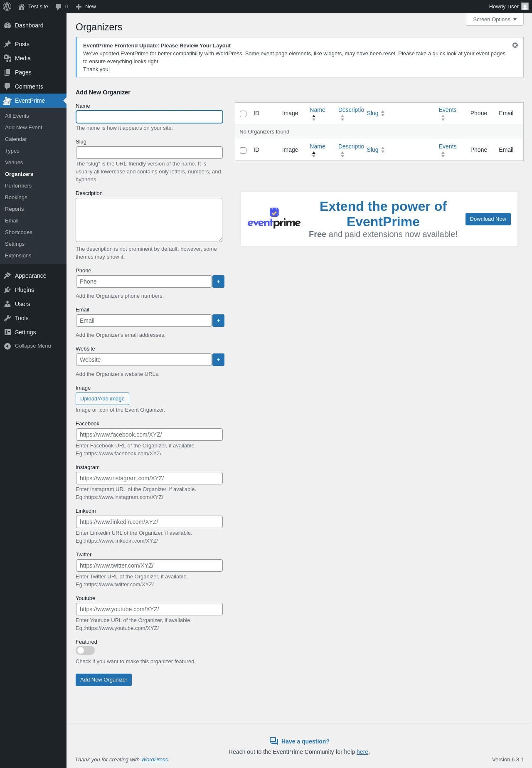Sort by Slug in table footer
Image resolution: width=532 pixels, height=768 pixels.
[376, 150]
